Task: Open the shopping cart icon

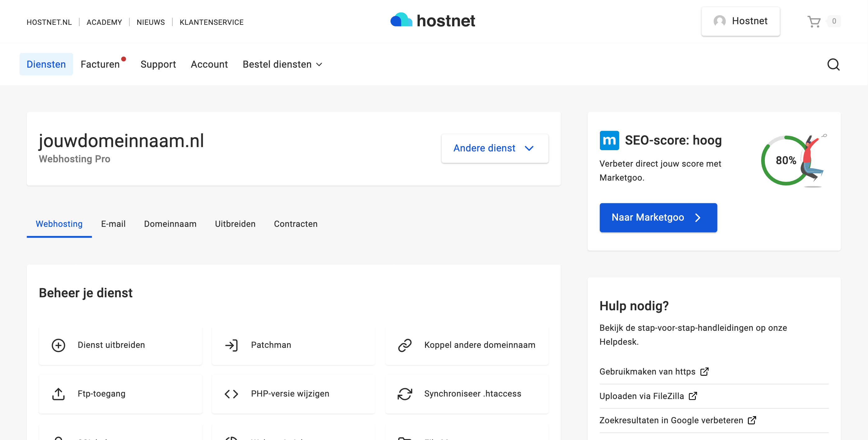Action: pyautogui.click(x=813, y=21)
